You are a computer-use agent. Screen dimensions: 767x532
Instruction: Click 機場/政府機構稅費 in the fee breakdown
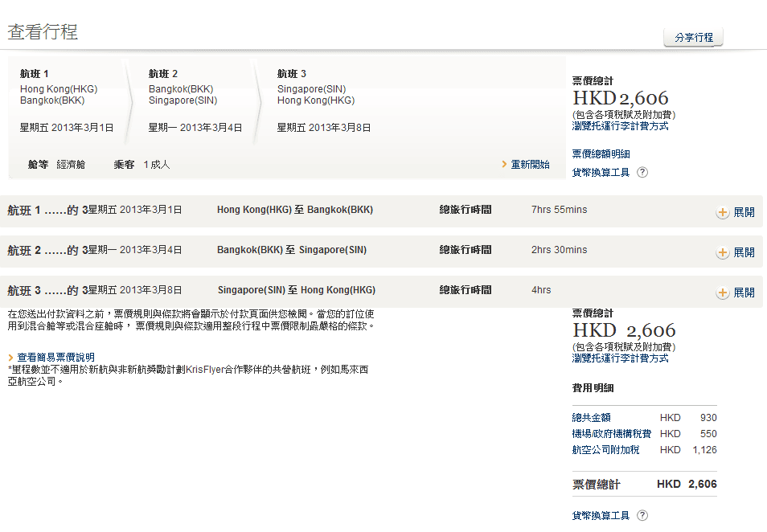[611, 434]
